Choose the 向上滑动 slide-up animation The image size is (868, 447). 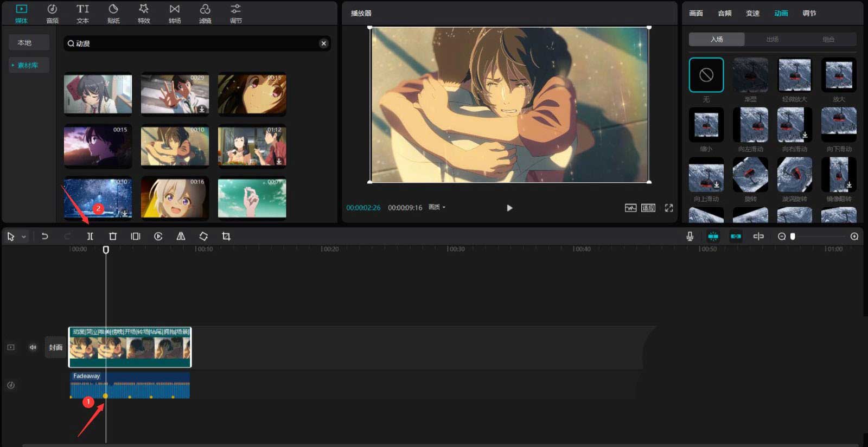coord(706,175)
